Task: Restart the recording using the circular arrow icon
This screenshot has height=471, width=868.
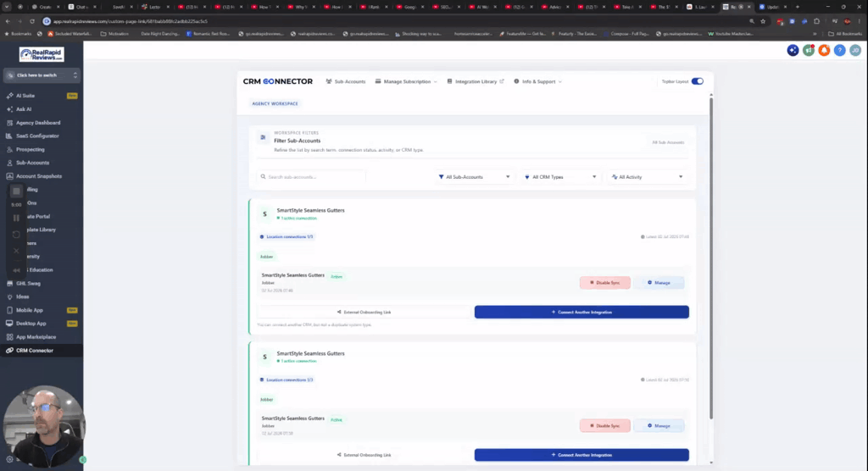Action: [x=16, y=235]
